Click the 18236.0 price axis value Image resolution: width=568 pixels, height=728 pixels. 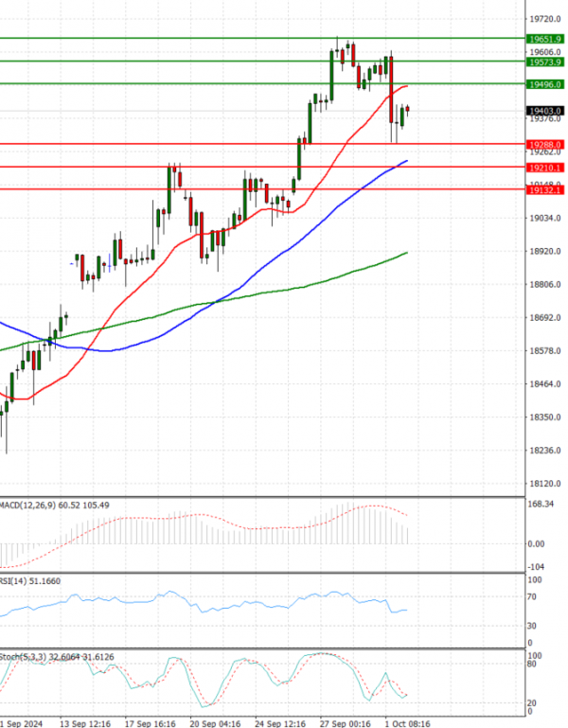pyautogui.click(x=544, y=451)
